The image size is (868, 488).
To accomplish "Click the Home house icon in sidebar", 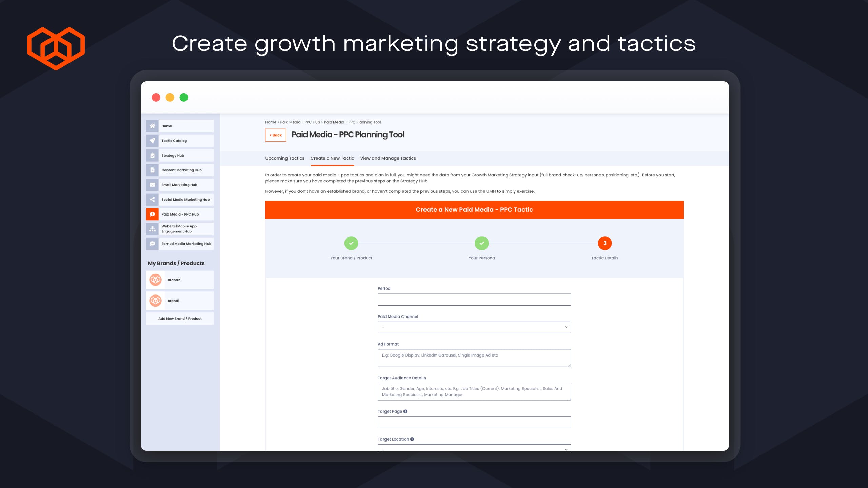I will tap(152, 126).
